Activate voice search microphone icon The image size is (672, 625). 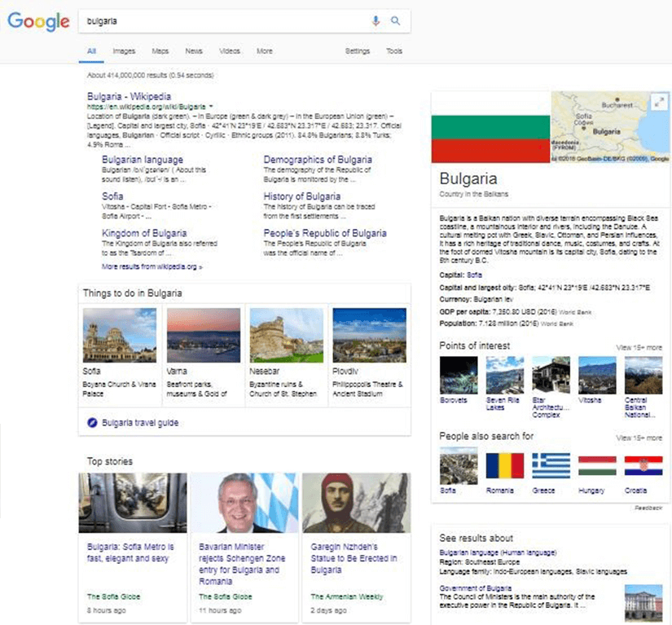point(376,20)
